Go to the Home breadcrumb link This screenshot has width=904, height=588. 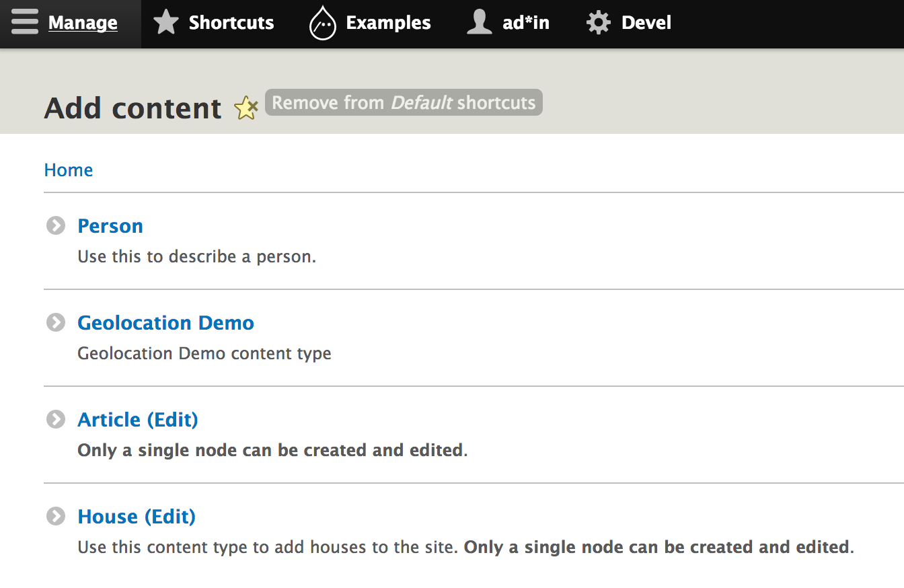(68, 170)
